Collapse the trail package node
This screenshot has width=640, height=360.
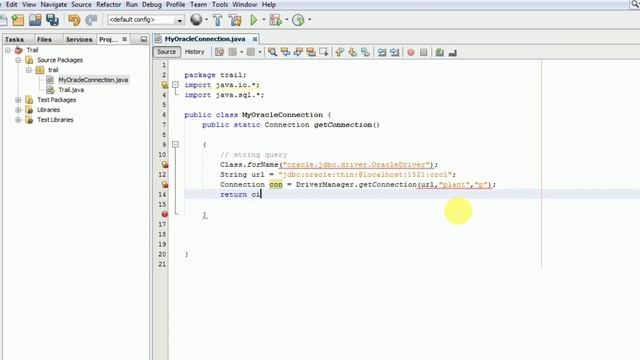coord(29,70)
